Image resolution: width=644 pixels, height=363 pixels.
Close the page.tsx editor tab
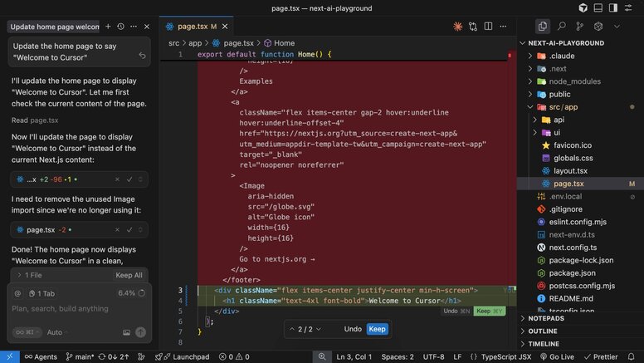click(225, 27)
